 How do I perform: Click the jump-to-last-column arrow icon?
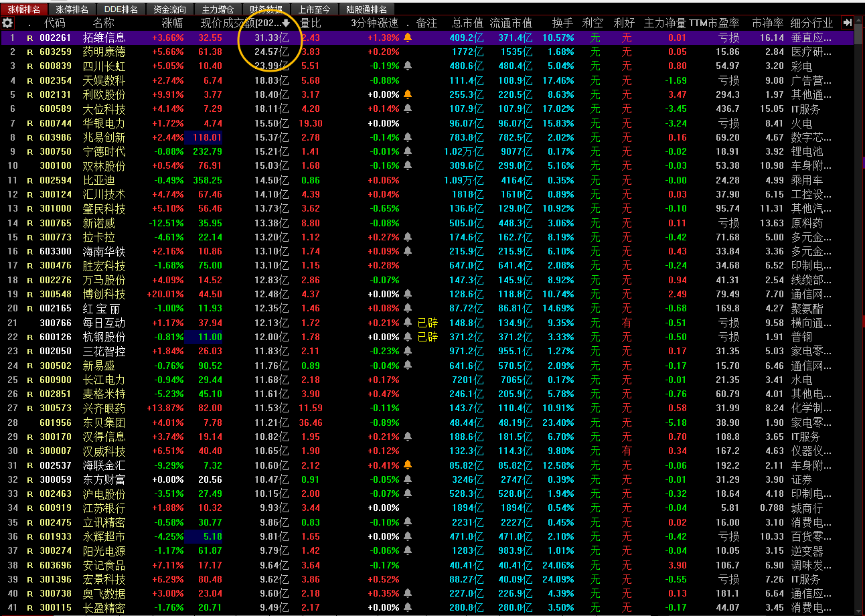(x=848, y=23)
